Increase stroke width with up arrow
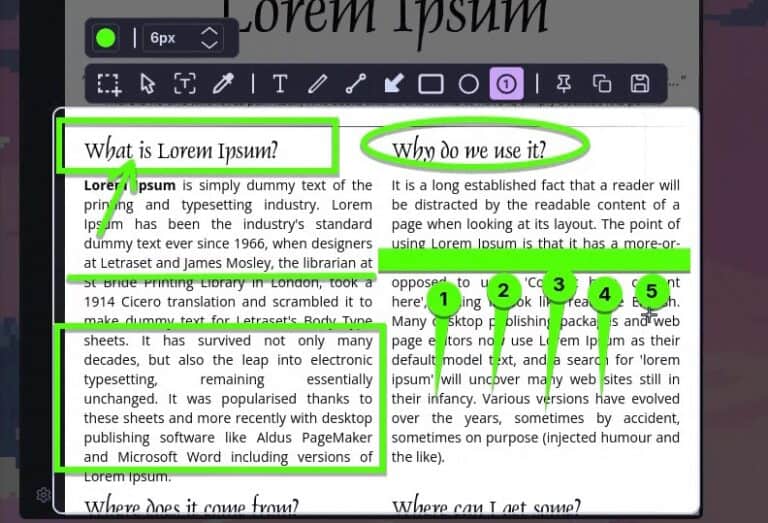768x523 pixels. (x=209, y=31)
